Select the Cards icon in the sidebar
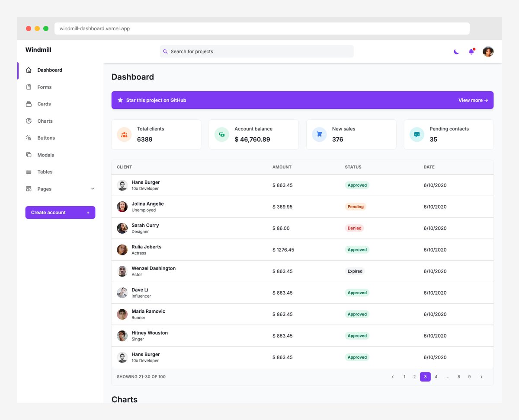 tap(29, 104)
